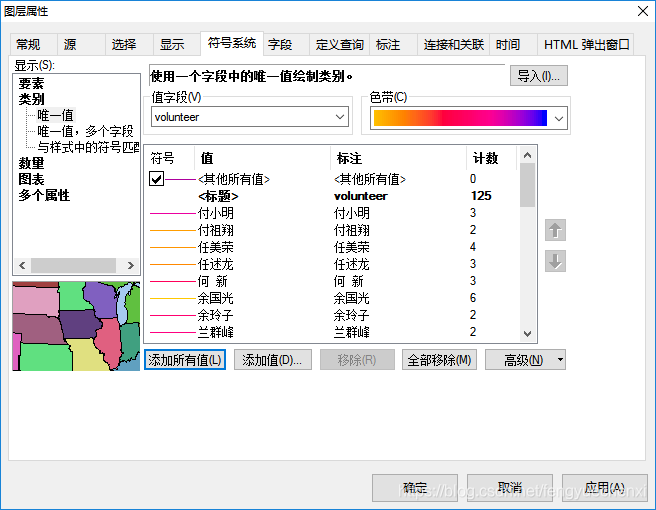Viewport: 656px width, 510px height.
Task: Select 唯一值 under 类别
Action: pyautogui.click(x=55, y=115)
